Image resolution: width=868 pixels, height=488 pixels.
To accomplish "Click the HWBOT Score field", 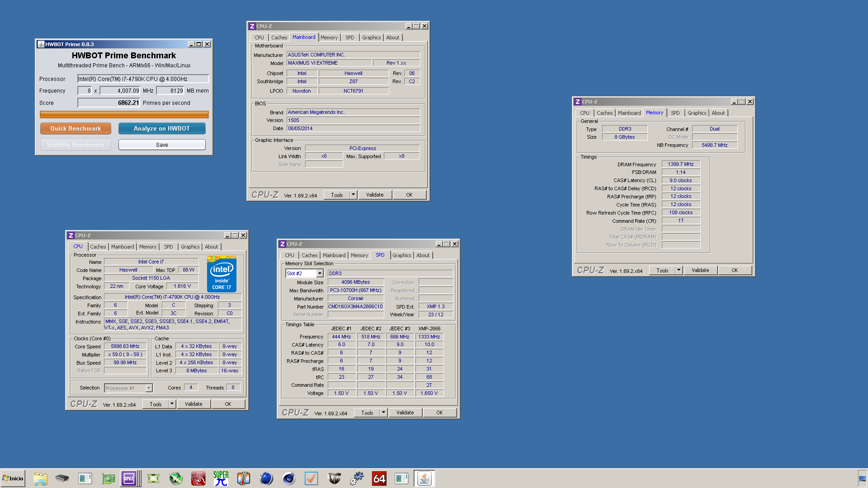I will click(109, 103).
